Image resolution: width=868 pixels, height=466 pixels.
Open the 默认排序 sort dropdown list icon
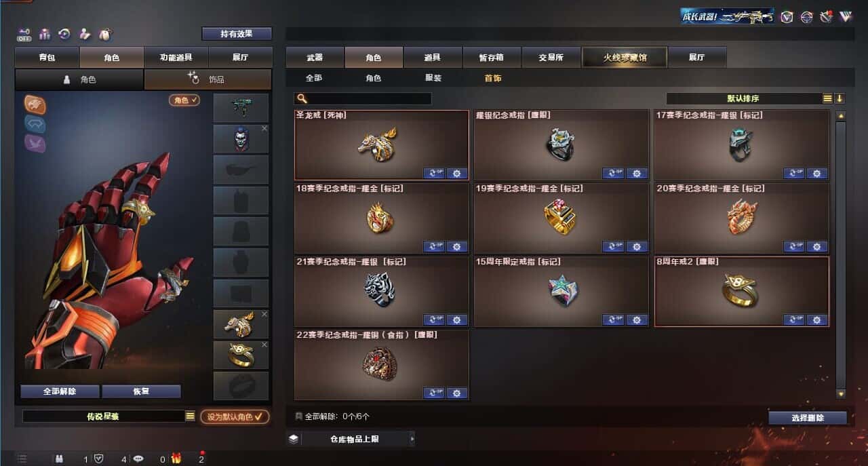(827, 98)
